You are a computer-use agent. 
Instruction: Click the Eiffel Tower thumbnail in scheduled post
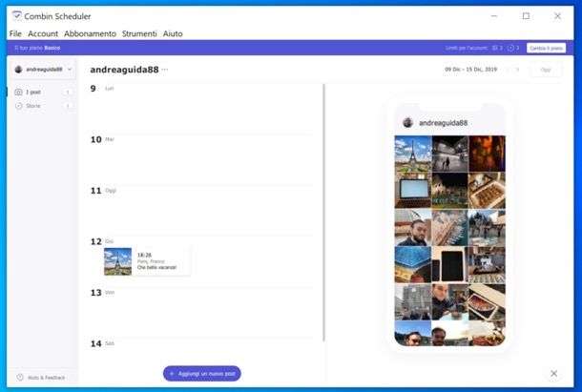pyautogui.click(x=117, y=261)
